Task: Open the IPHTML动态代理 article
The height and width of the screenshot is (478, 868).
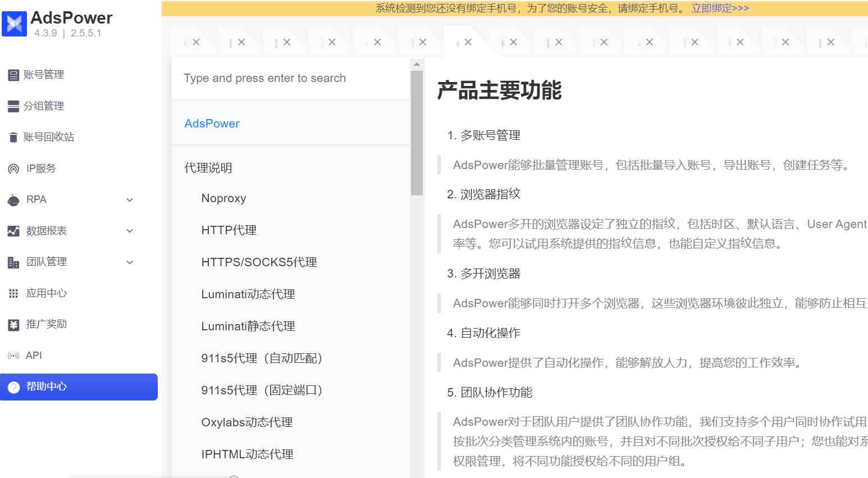Action: (247, 454)
